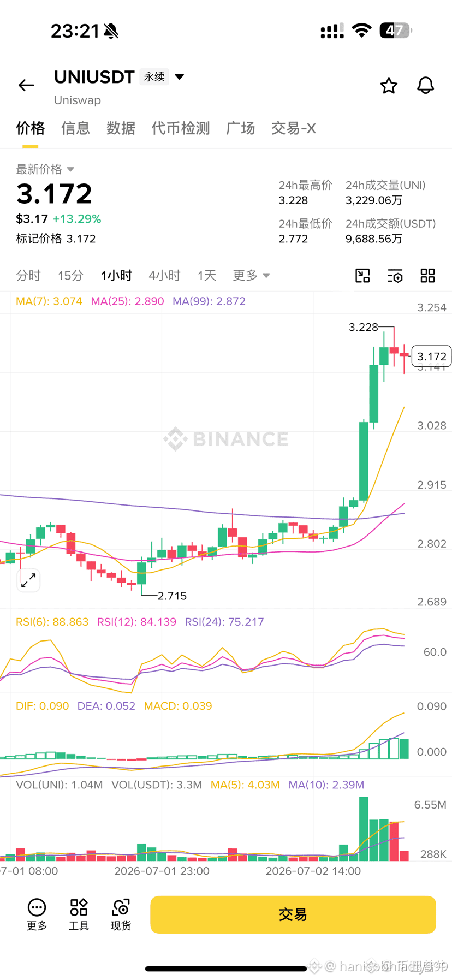Select the 分时 timeframe

28,275
